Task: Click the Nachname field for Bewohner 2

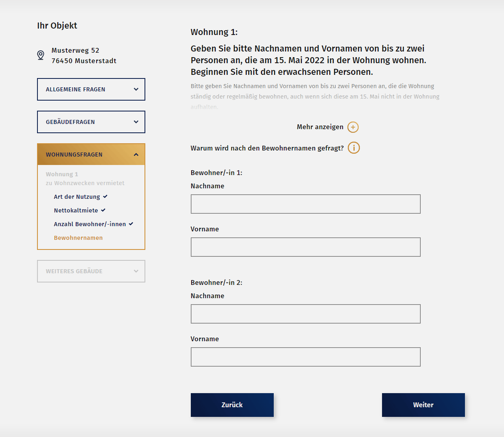Action: 306,314
